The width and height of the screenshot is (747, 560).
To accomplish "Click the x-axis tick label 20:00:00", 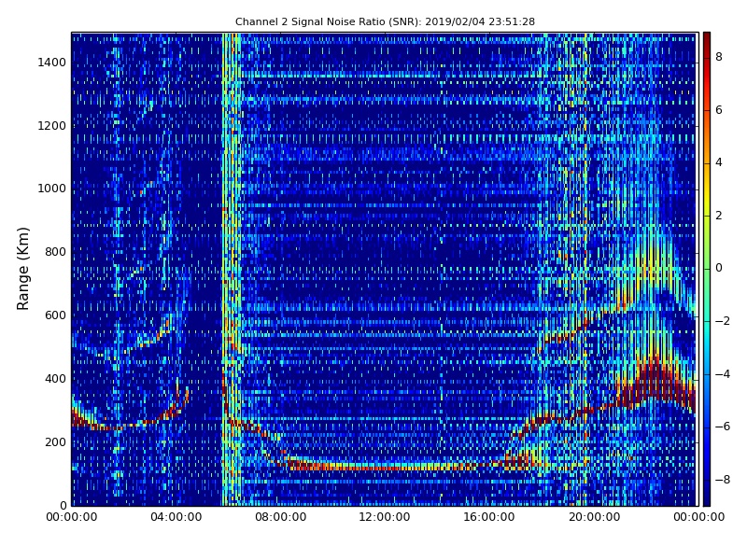I will 594,517.
